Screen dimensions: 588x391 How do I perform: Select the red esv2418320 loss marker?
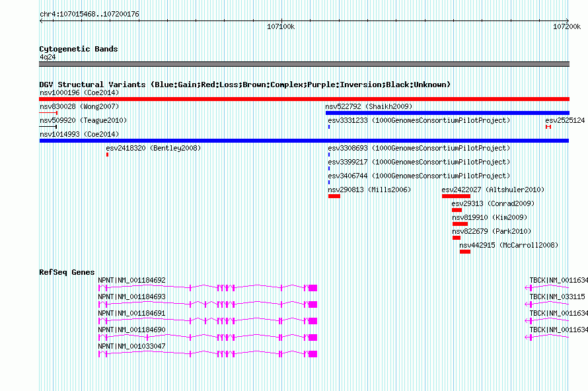pyautogui.click(x=107, y=155)
